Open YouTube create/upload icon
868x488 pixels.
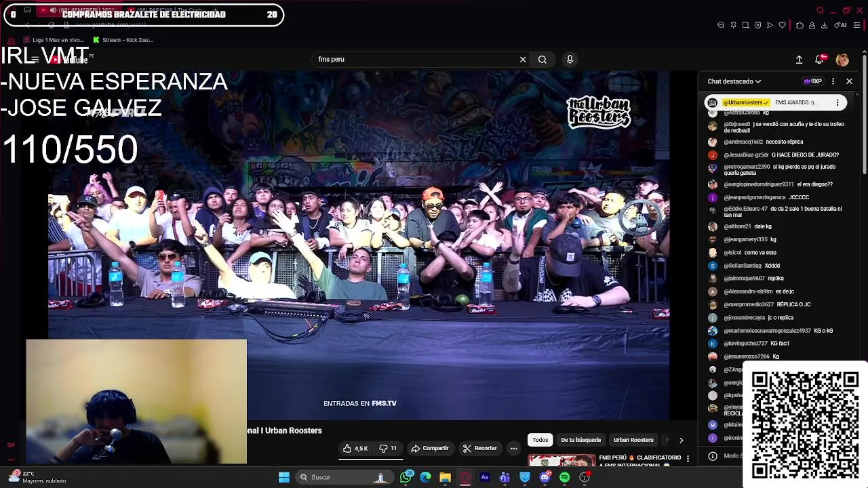pyautogui.click(x=799, y=60)
